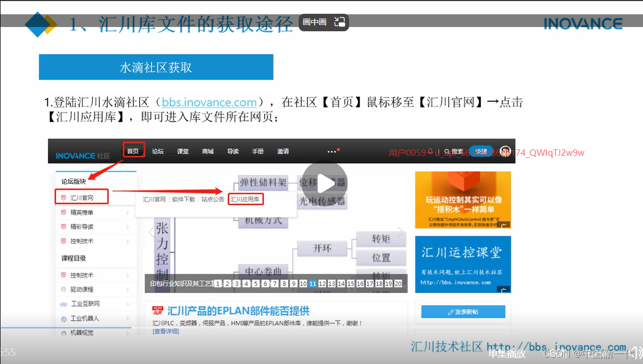Click the 课程目录 section heading

(74, 259)
